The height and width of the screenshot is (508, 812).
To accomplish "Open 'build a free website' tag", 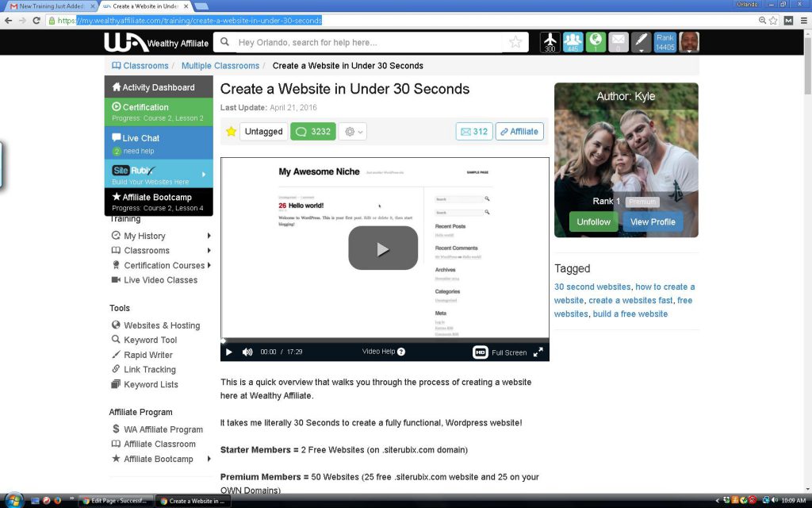I will point(630,314).
